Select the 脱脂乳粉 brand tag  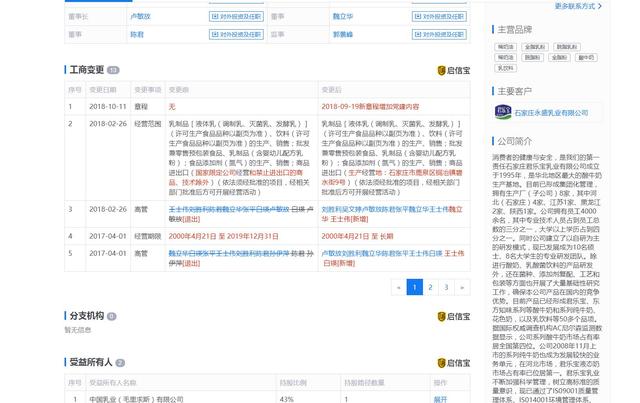567,47
